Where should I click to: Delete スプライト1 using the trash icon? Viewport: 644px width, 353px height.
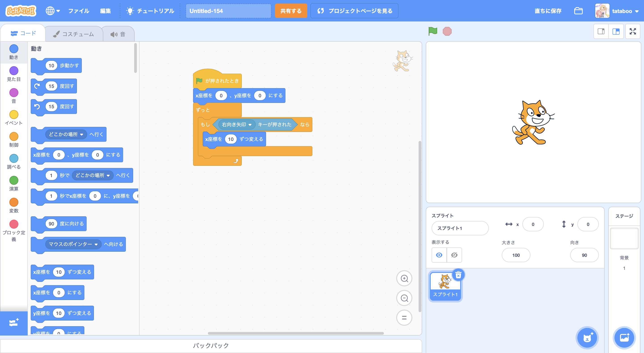tap(458, 275)
